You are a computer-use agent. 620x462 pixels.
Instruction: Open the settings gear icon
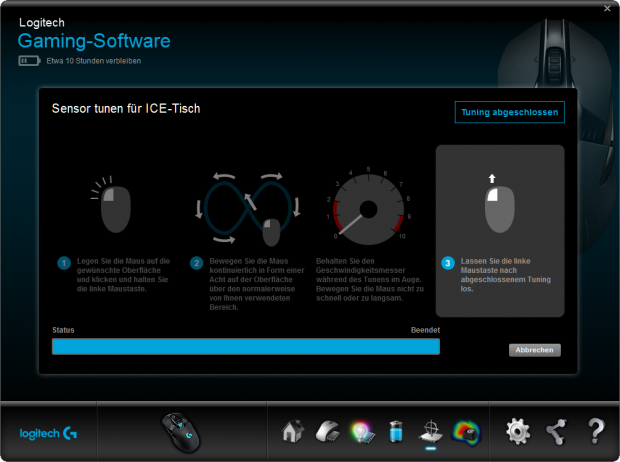click(518, 431)
